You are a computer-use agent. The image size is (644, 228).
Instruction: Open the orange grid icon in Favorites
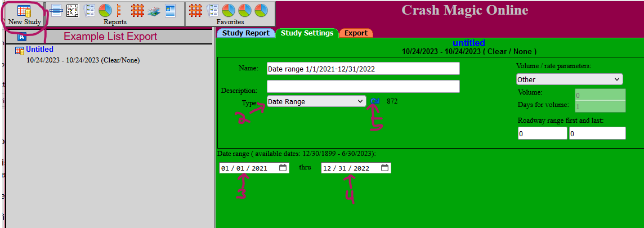(x=196, y=10)
